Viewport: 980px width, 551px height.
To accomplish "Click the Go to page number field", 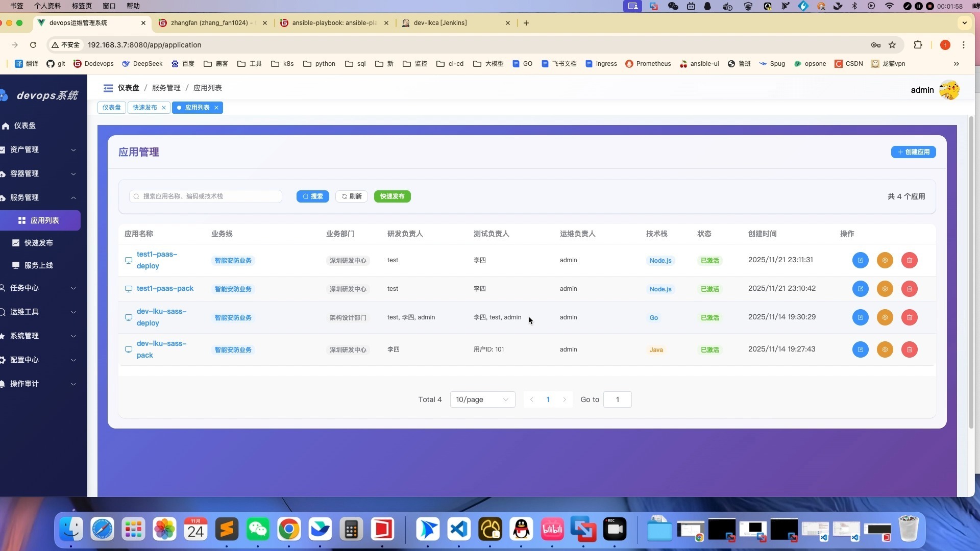I will coord(617,399).
